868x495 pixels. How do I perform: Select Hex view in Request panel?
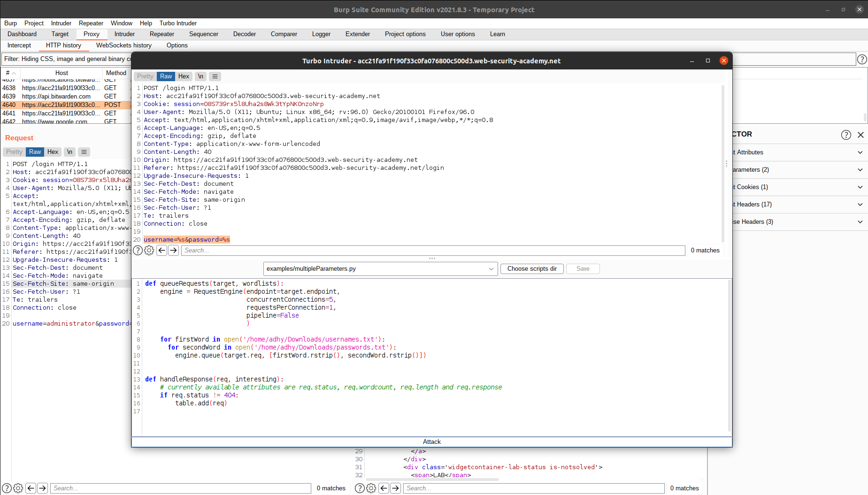click(x=53, y=152)
